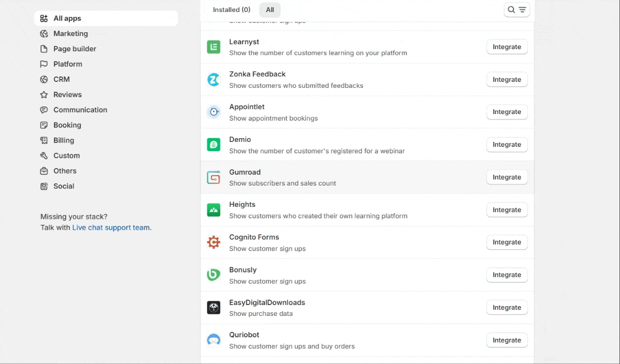Image resolution: width=620 pixels, height=364 pixels.
Task: Click the Demio green logo icon
Action: pos(214,145)
